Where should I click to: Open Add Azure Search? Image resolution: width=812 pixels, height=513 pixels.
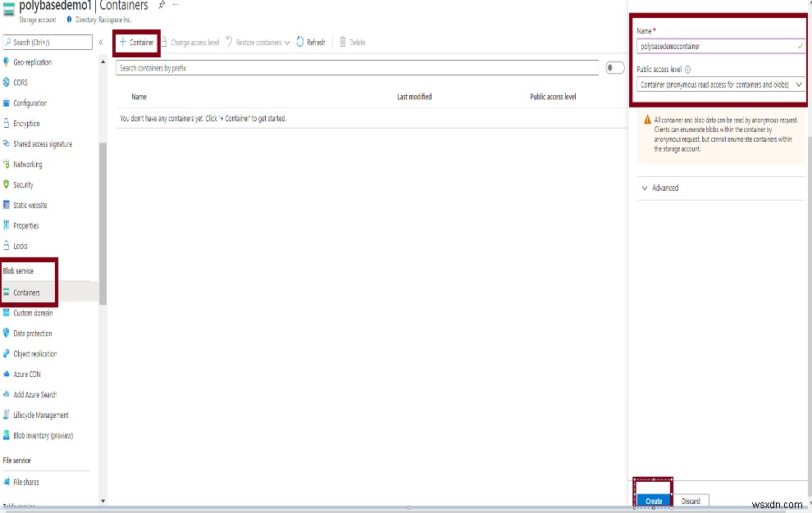(34, 394)
